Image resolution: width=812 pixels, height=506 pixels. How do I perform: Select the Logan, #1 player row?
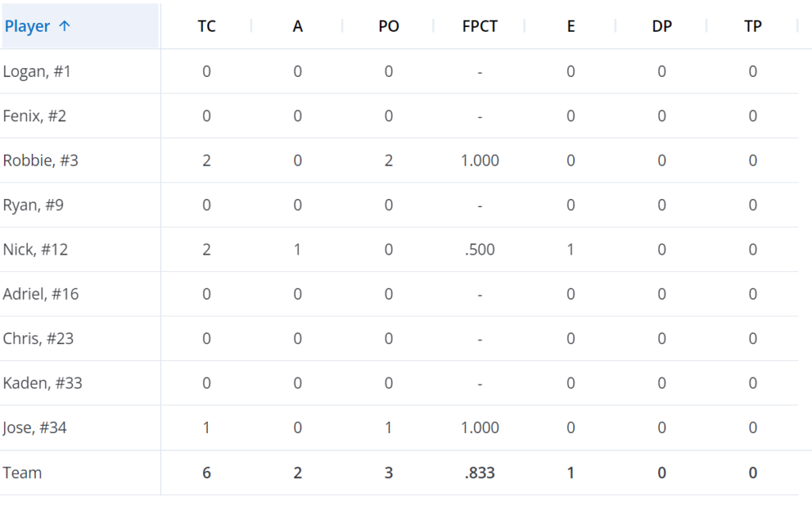click(399, 71)
